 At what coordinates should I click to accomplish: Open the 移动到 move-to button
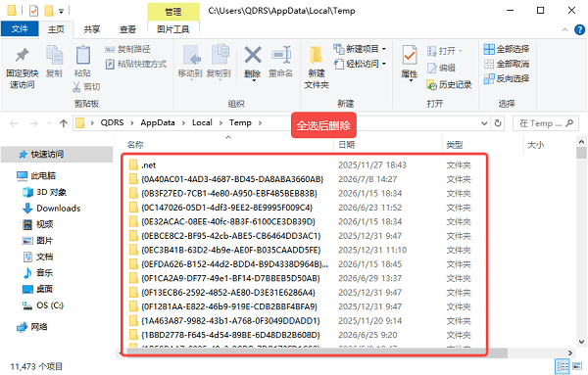pos(190,62)
